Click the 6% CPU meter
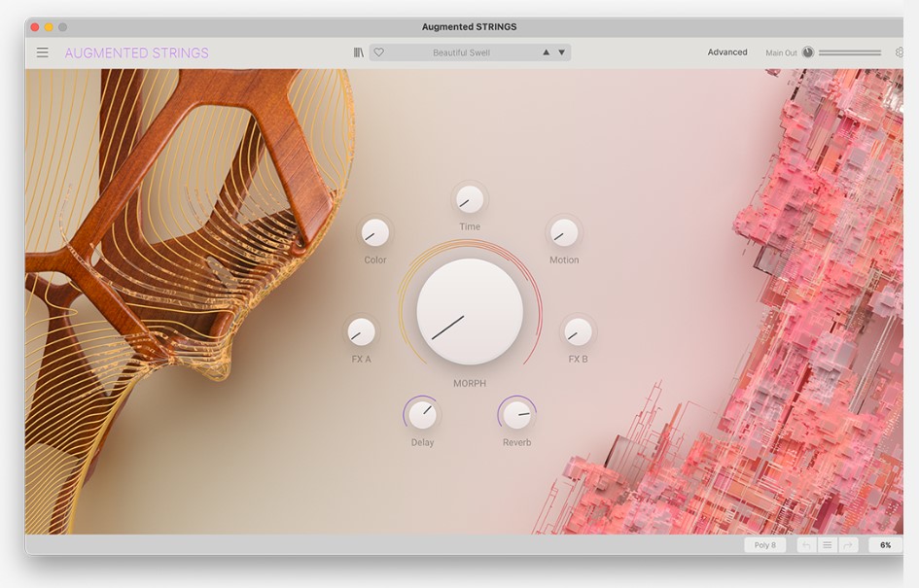The image size is (919, 588). tap(886, 545)
